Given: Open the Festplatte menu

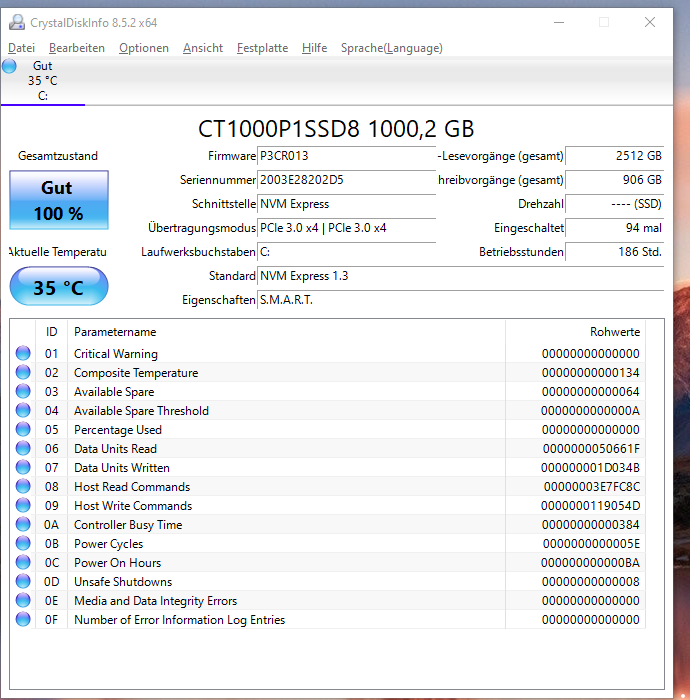Looking at the screenshot, I should click(x=262, y=48).
